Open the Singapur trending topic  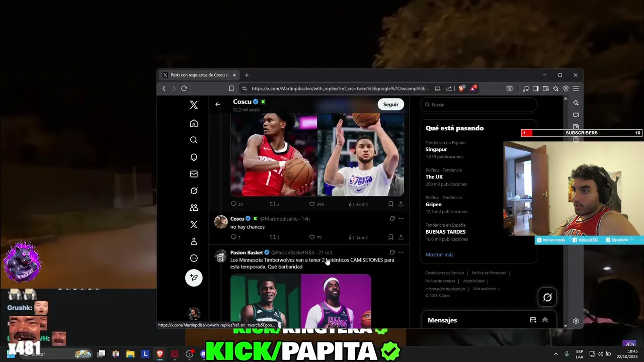436,149
